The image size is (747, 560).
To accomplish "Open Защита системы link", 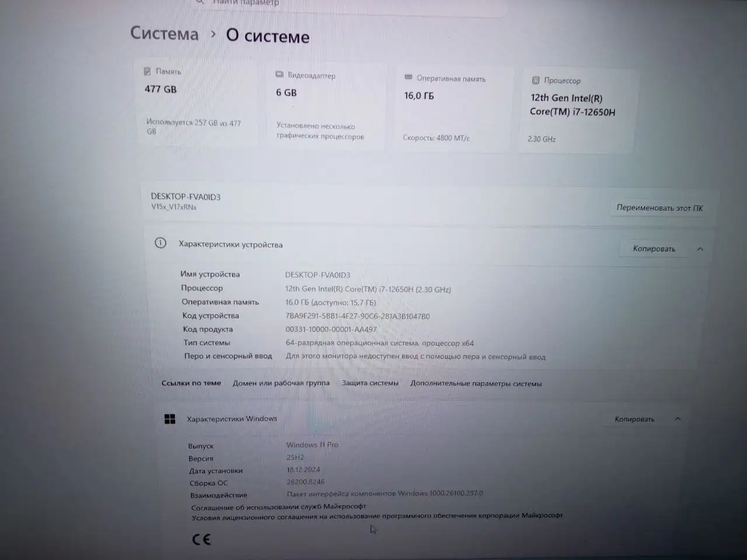I will 370,383.
